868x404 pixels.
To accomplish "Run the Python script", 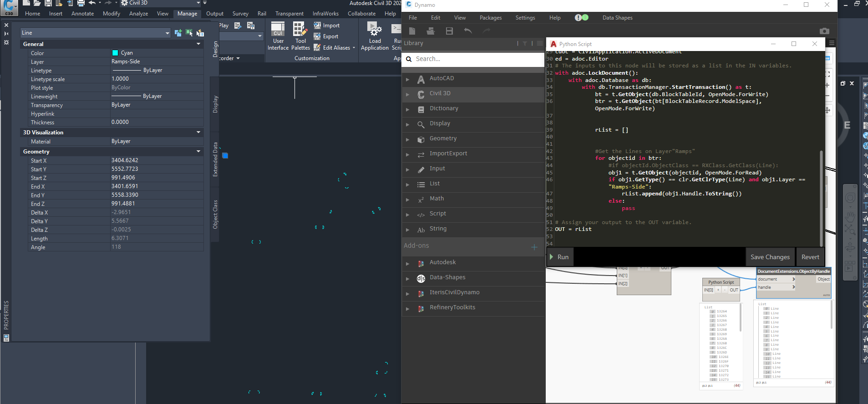I will point(559,257).
